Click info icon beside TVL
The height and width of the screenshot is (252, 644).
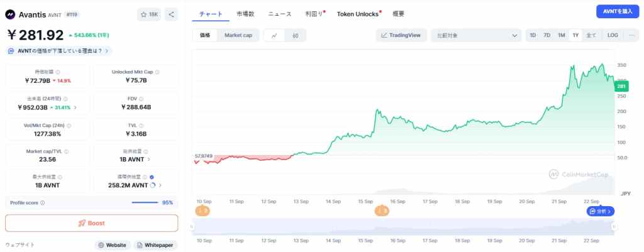point(142,126)
